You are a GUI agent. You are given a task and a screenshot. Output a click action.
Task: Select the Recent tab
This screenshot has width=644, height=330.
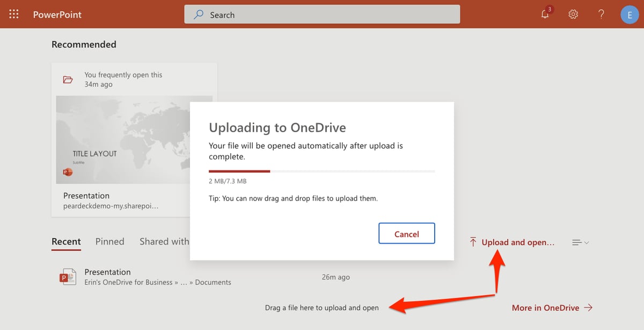tap(66, 241)
